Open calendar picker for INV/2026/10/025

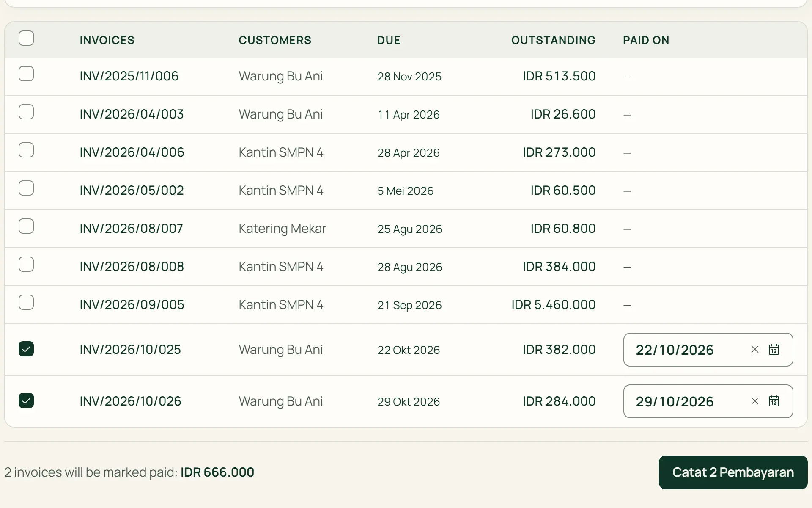(774, 350)
